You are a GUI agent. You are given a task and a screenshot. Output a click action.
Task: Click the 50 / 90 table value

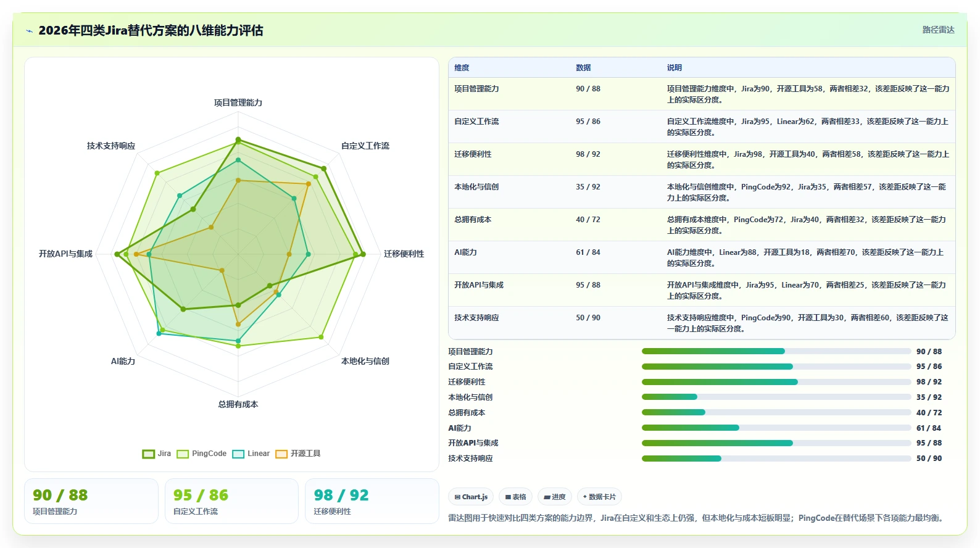(588, 318)
